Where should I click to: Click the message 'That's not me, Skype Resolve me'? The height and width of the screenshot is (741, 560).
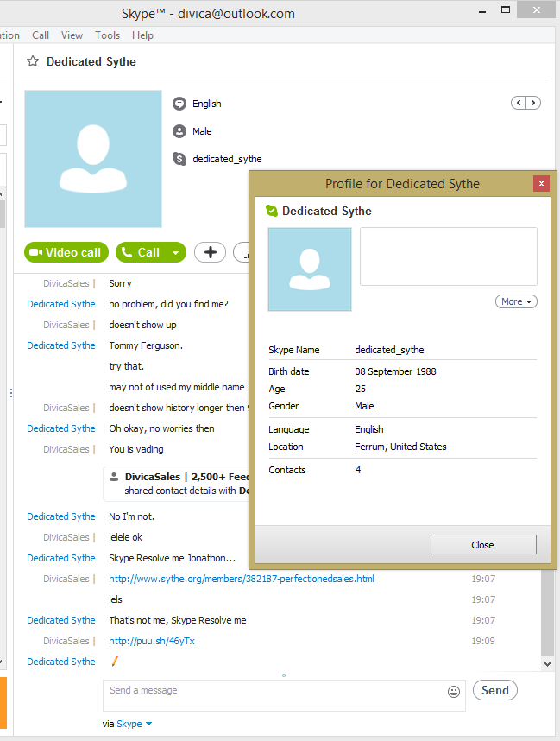(x=178, y=620)
